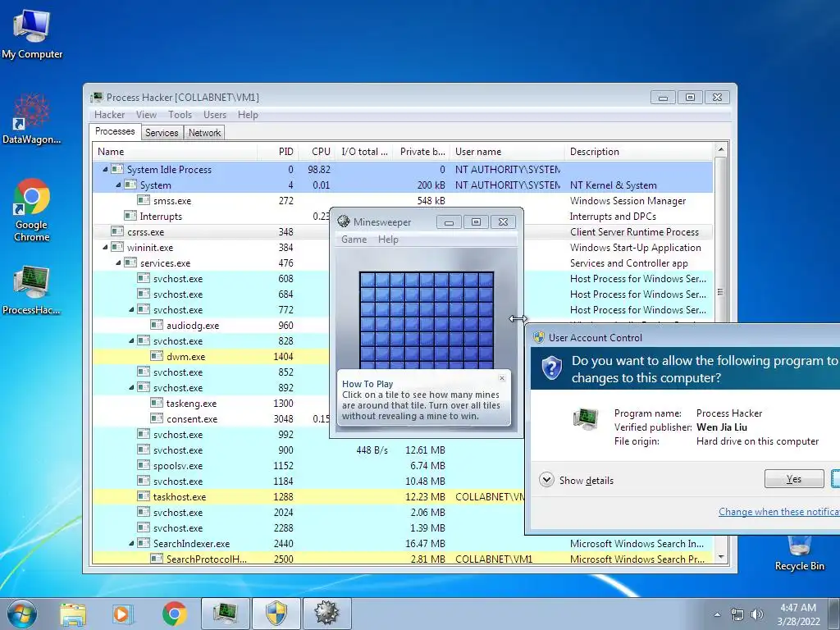The height and width of the screenshot is (630, 840).
Task: Switch to the Network tab
Action: pyautogui.click(x=204, y=133)
